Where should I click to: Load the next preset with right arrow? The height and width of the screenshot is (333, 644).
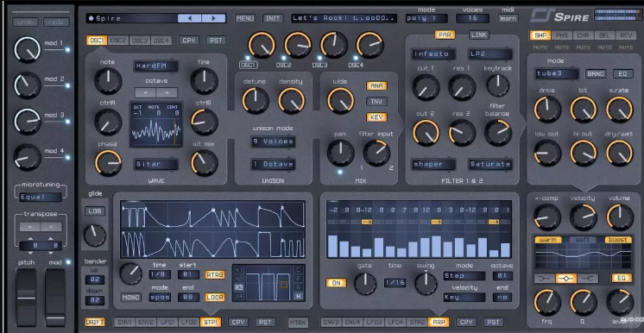coord(213,18)
